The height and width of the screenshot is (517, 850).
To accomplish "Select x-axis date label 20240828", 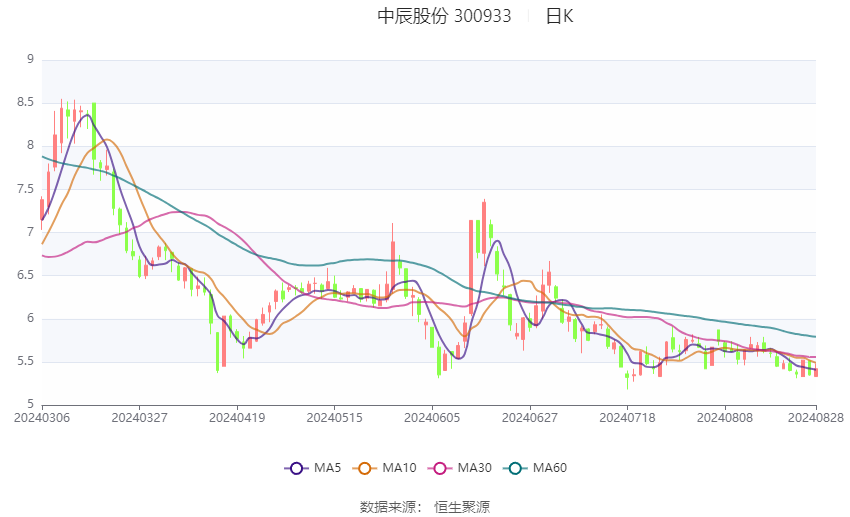I will click(816, 418).
